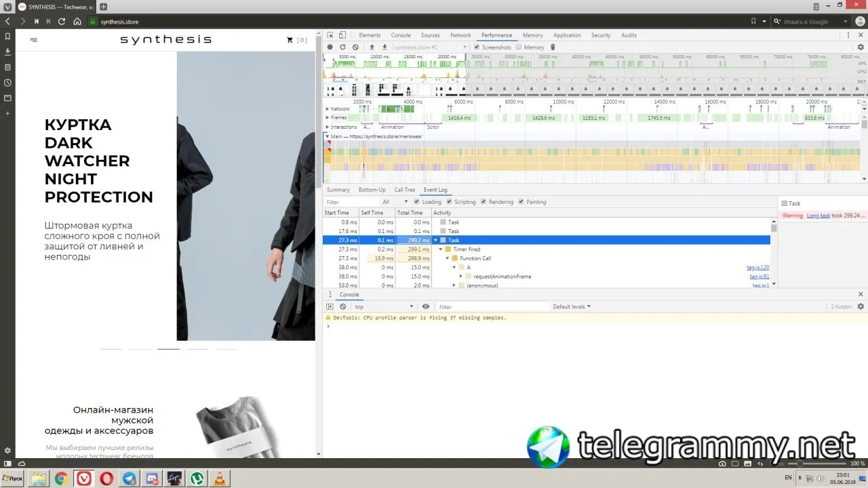Open Telegram from the taskbar

tap(129, 479)
